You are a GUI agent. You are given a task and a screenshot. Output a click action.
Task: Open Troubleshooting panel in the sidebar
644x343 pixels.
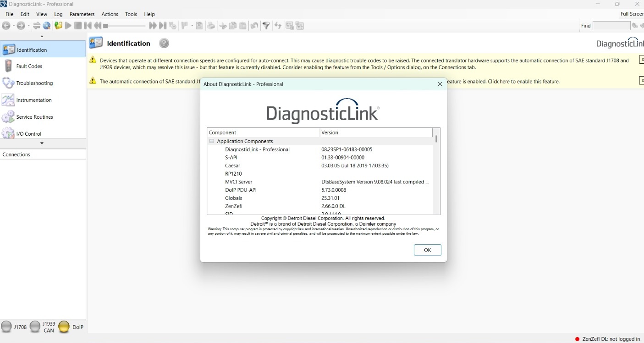coord(43,83)
